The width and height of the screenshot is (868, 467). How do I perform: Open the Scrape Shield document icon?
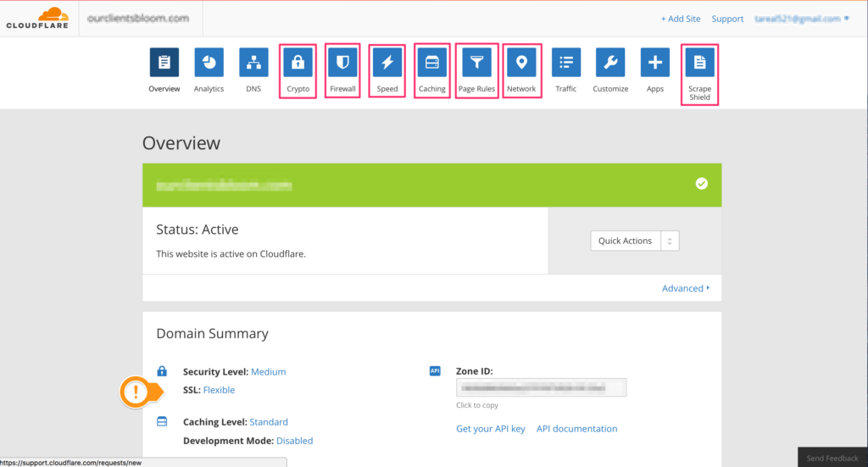click(699, 62)
